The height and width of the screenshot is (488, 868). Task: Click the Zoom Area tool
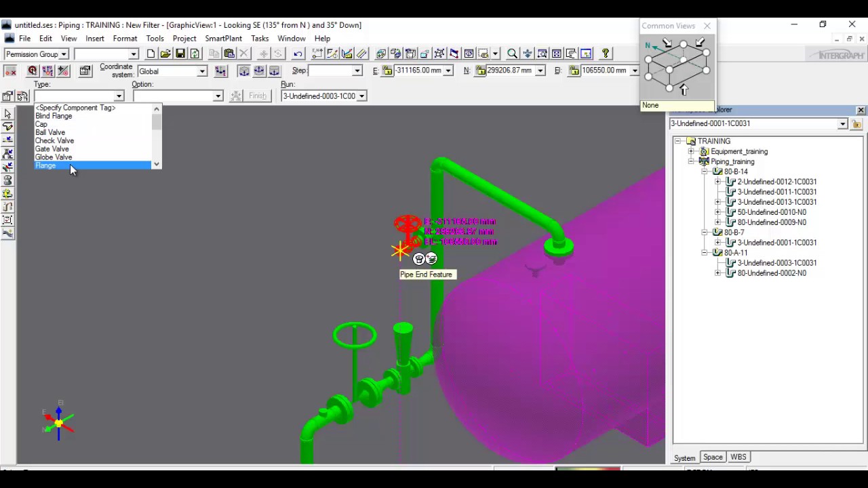coord(542,54)
